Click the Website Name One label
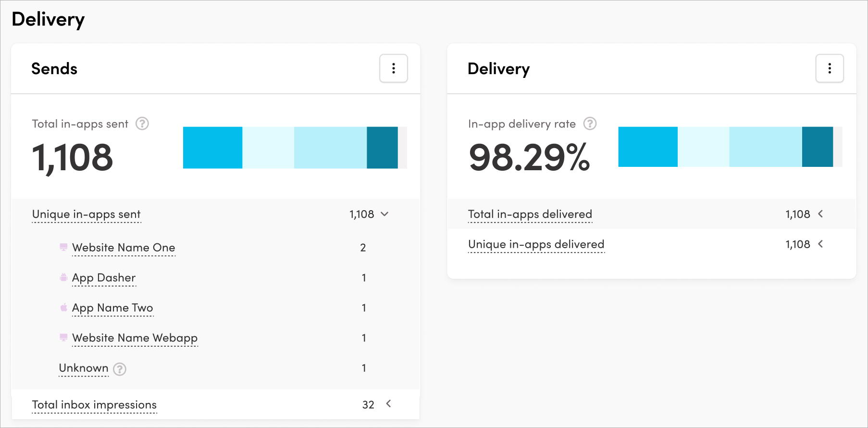868x428 pixels. pyautogui.click(x=124, y=248)
